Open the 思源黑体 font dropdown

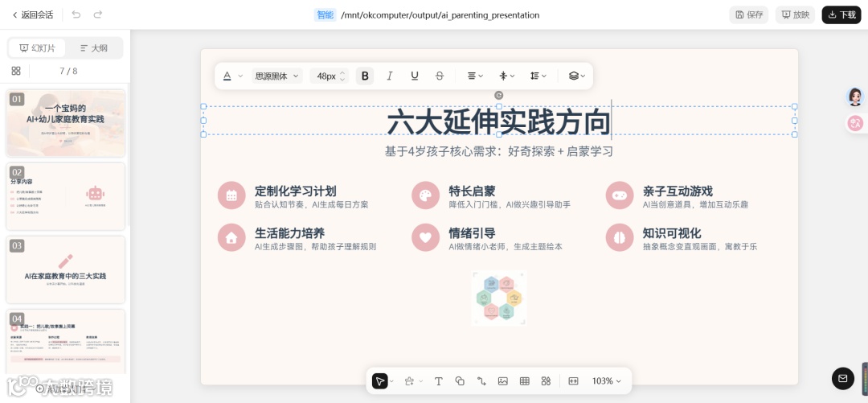click(x=276, y=76)
